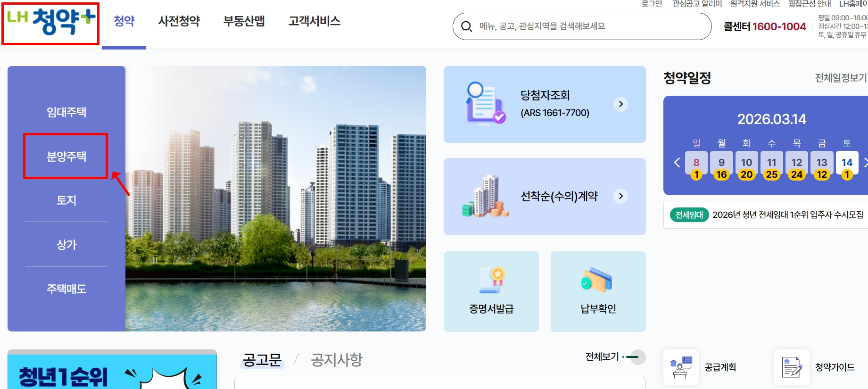
Task: Open the 고객서비스 top menu
Action: [x=314, y=21]
